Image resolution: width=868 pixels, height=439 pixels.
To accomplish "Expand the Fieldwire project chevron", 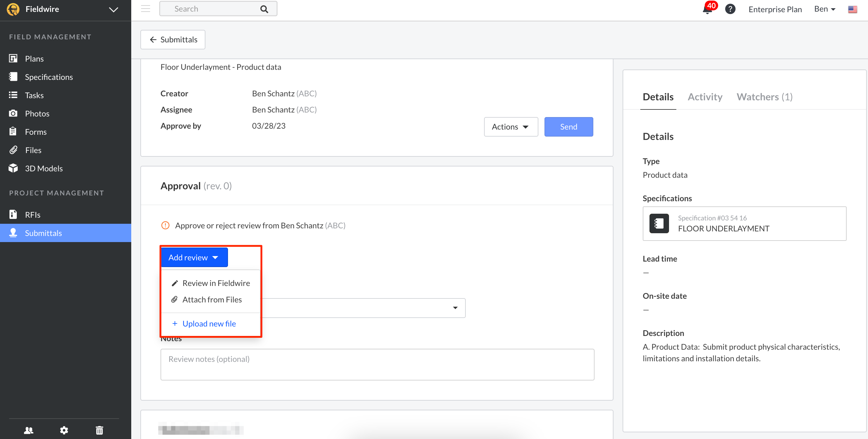I will (x=114, y=9).
